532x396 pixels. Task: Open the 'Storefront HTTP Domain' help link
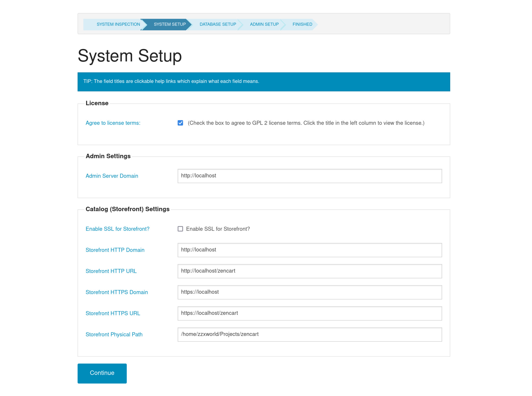pos(115,250)
